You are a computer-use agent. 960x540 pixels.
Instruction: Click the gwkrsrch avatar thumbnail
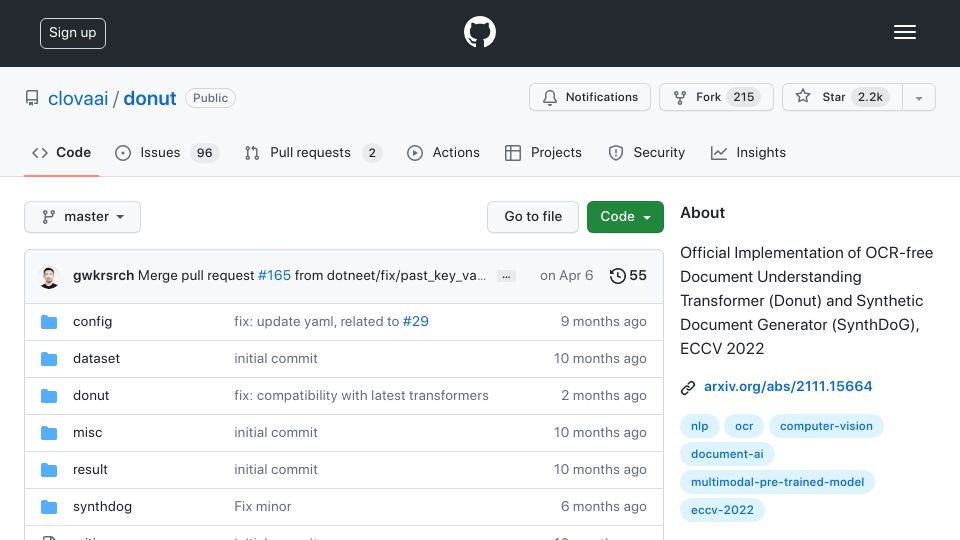tap(49, 276)
